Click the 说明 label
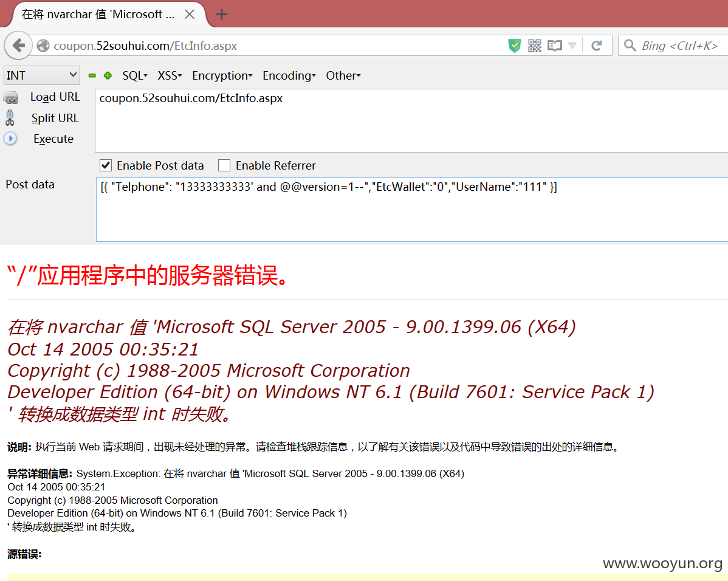Screen dimensions: 728x581 point(19,447)
